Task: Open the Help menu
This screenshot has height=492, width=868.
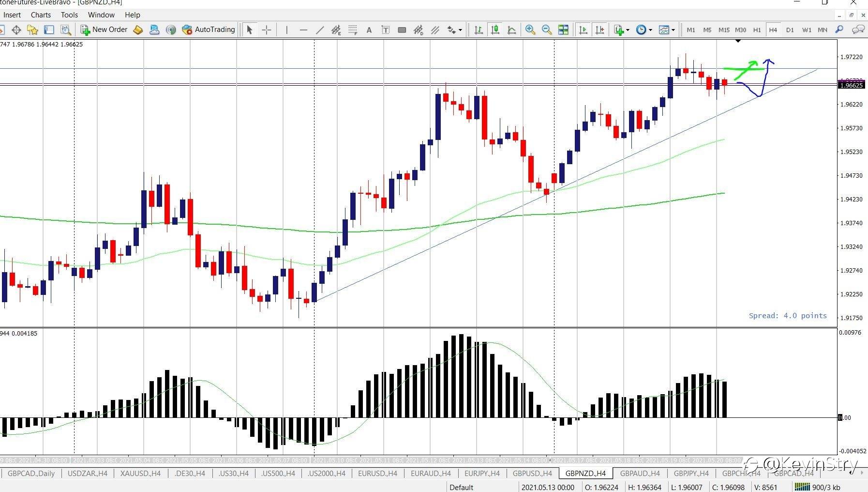Action: click(x=132, y=15)
